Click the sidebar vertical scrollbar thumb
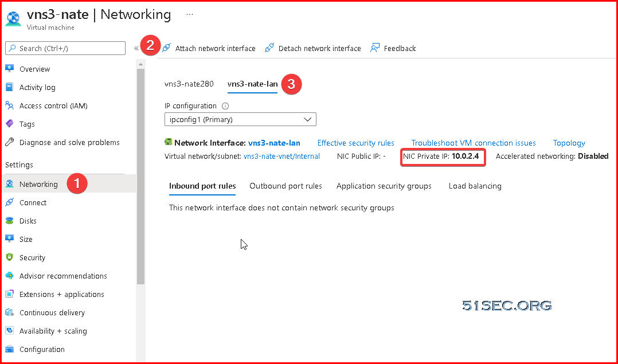The height and width of the screenshot is (364, 618). (x=140, y=177)
